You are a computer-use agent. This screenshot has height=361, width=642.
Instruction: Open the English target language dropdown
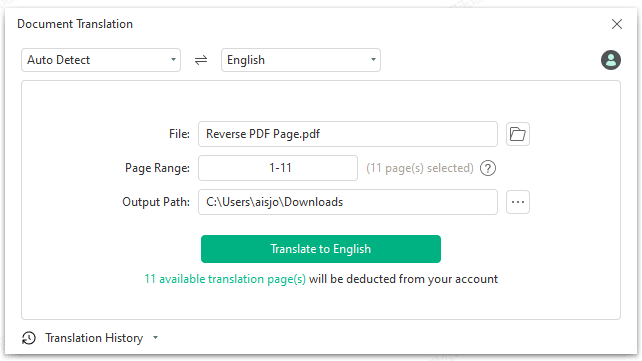[x=301, y=60]
